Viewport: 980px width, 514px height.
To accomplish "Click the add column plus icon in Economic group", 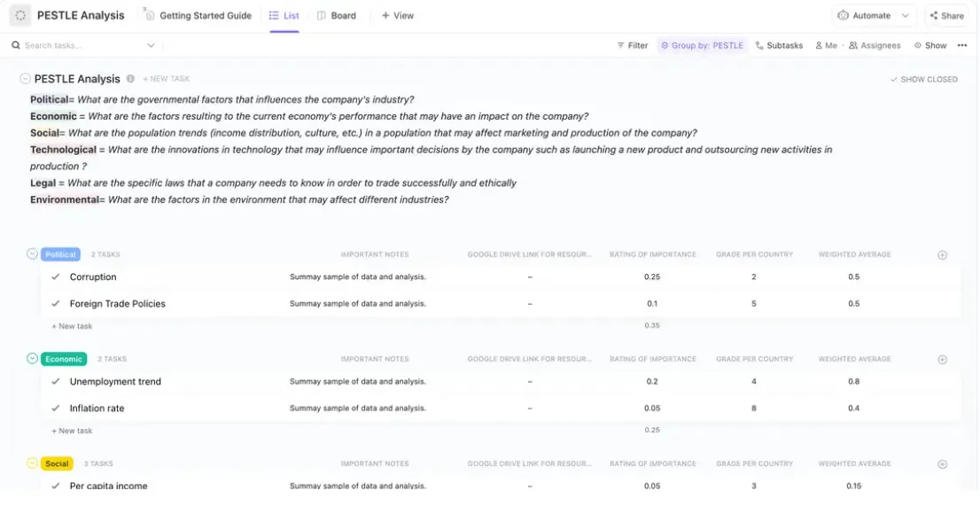I will 942,360.
